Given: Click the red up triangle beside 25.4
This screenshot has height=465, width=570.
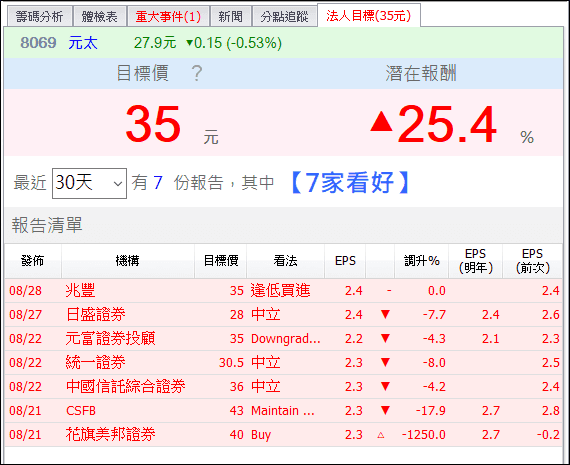Looking at the screenshot, I should (381, 121).
